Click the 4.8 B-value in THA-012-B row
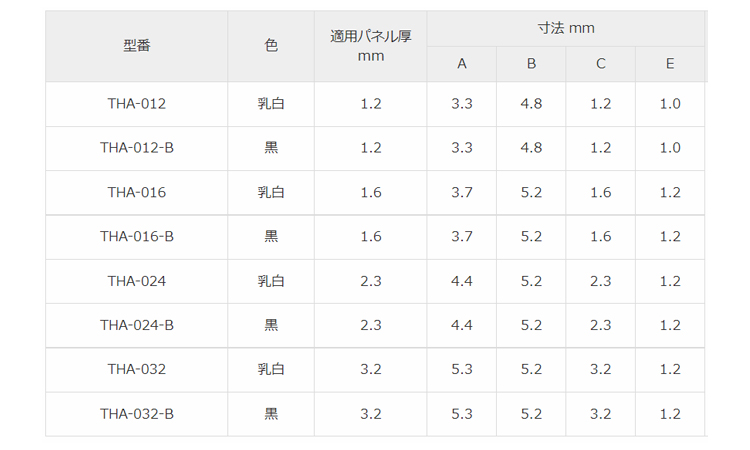The height and width of the screenshot is (450, 750). tap(531, 148)
